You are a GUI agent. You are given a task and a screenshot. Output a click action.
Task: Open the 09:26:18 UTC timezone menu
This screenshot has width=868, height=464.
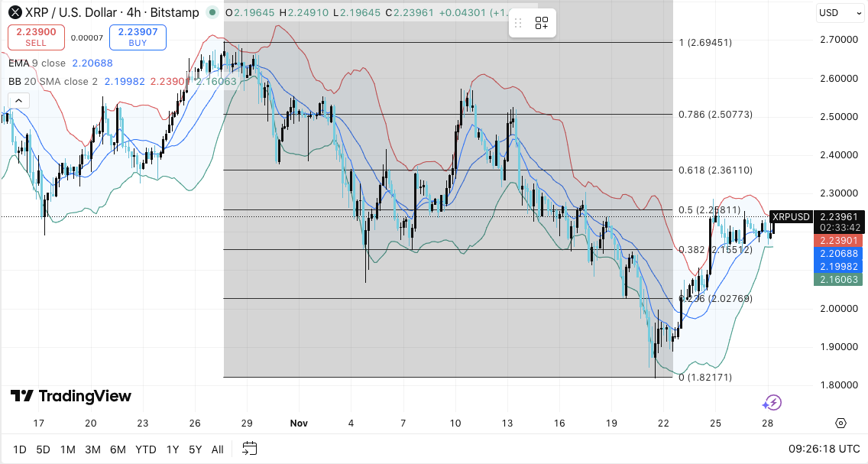pos(824,449)
